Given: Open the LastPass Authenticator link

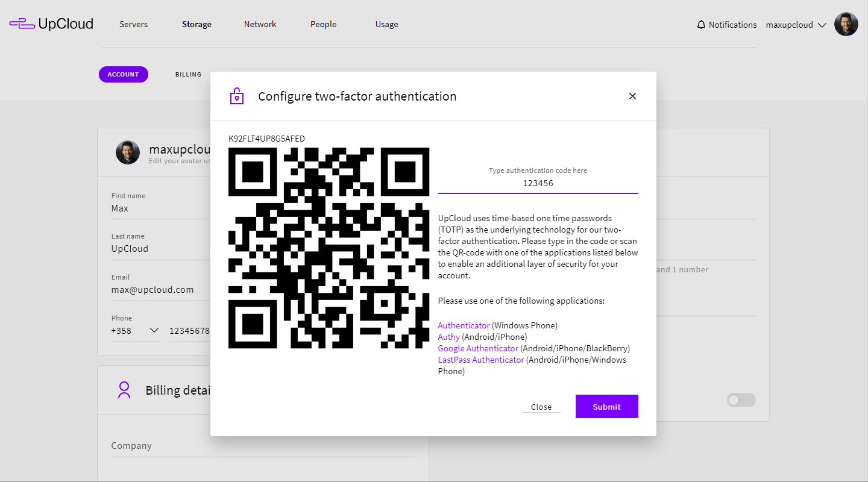Looking at the screenshot, I should pyautogui.click(x=481, y=360).
